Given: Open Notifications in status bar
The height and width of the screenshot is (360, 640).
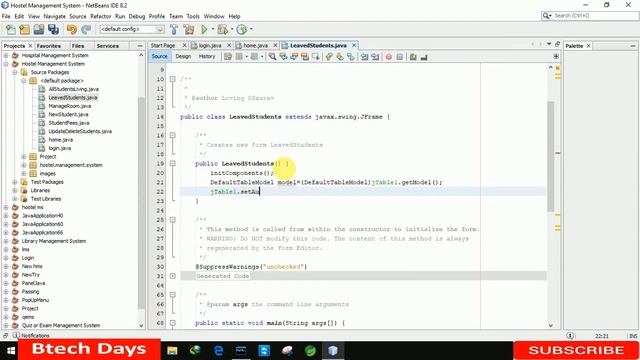Looking at the screenshot, I should click(x=31, y=336).
